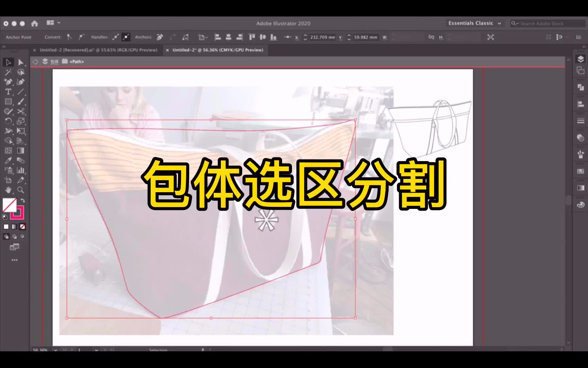
Task: Select the Magic Wand tool
Action: [x=9, y=72]
